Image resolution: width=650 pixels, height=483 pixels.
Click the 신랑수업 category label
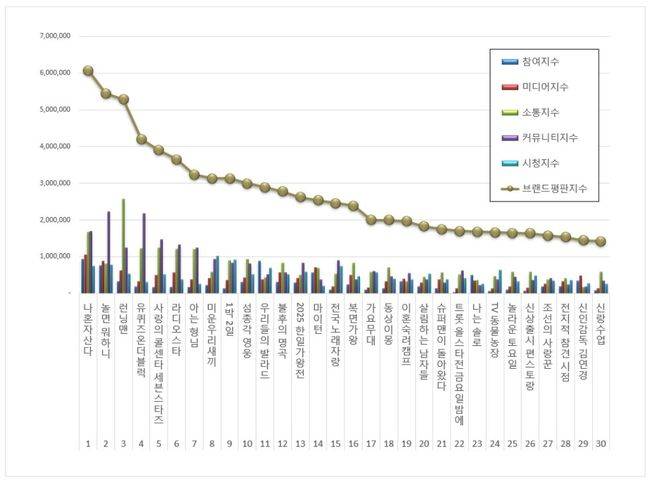pyautogui.click(x=600, y=323)
